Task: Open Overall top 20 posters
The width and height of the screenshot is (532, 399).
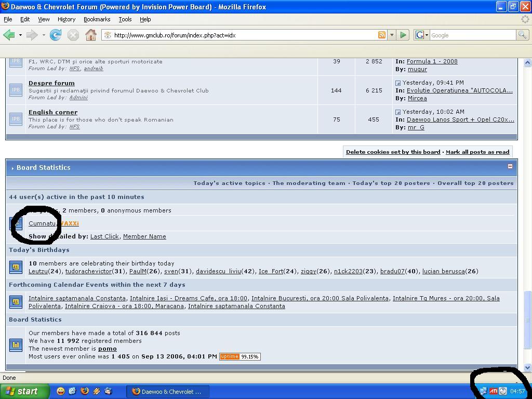Action: [x=475, y=183]
